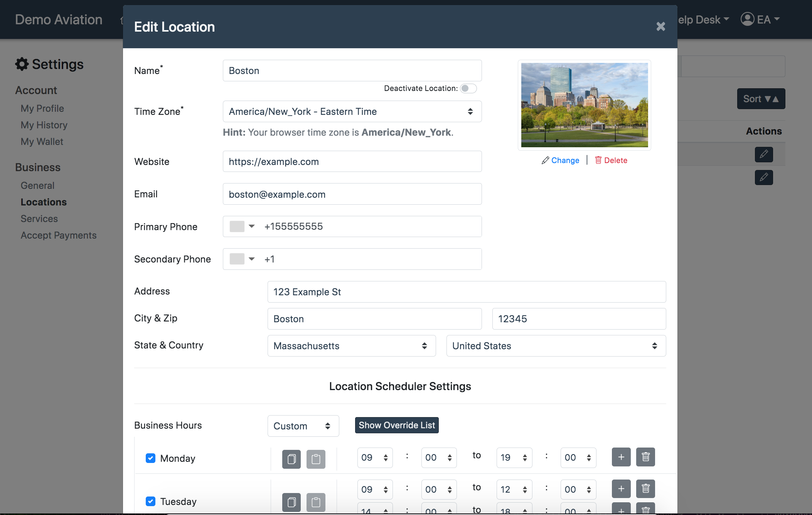Uncheck the Tuesday checkbox
Screen dimensions: 812x515
[x=150, y=501]
